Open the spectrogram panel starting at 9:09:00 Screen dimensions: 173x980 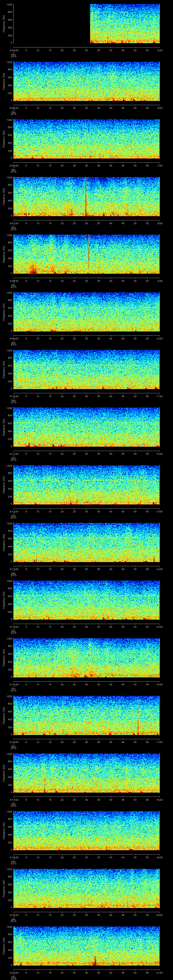[x=87, y=312]
